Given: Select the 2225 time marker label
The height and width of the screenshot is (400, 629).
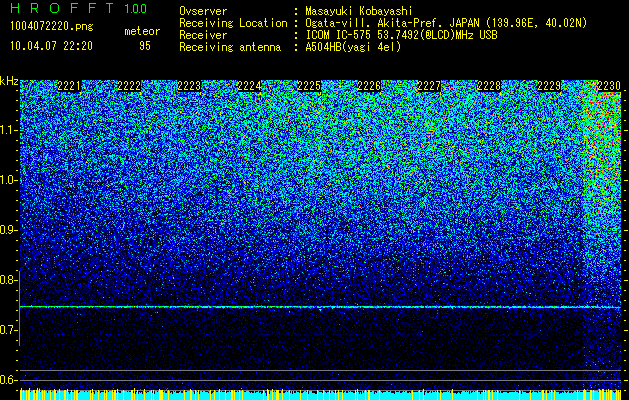Looking at the screenshot, I should tap(309, 86).
